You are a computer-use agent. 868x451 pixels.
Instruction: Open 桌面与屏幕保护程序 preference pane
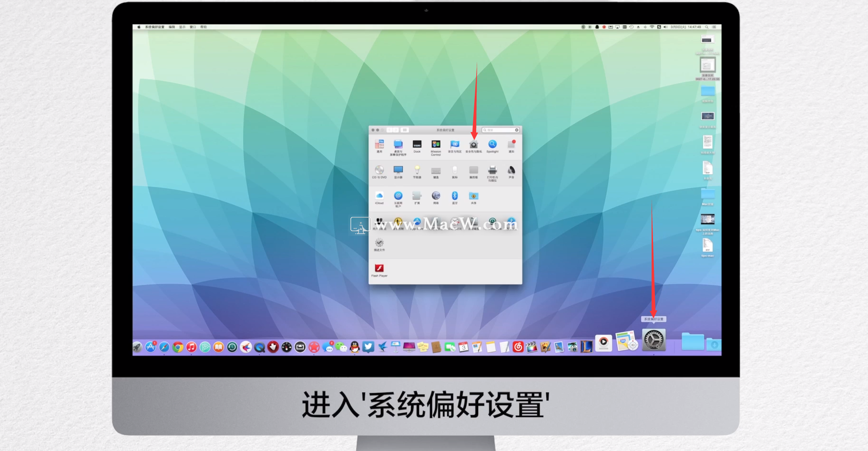398,147
